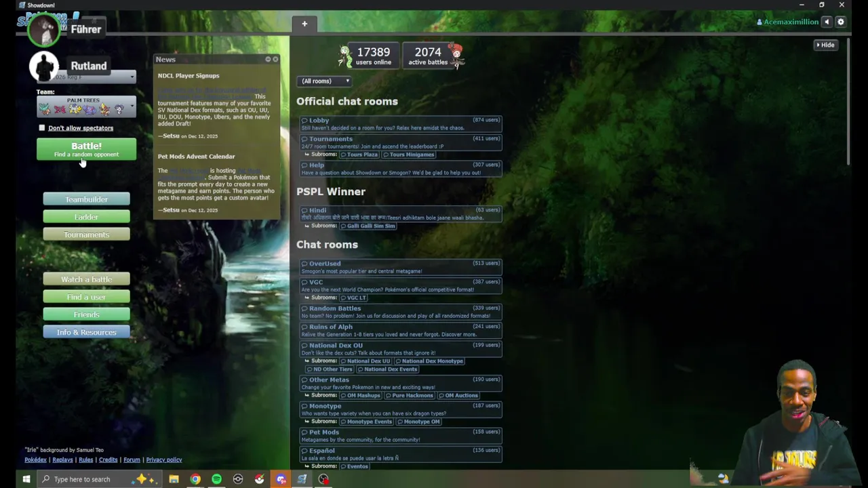Close the News panel
The width and height of the screenshot is (868, 488).
tap(275, 60)
